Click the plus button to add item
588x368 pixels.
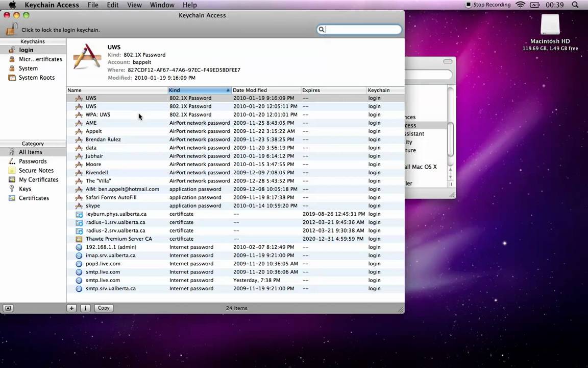pos(71,308)
